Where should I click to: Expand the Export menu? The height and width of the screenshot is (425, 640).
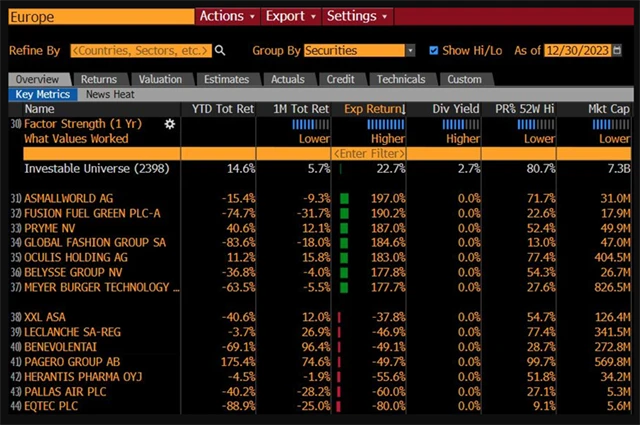click(290, 16)
